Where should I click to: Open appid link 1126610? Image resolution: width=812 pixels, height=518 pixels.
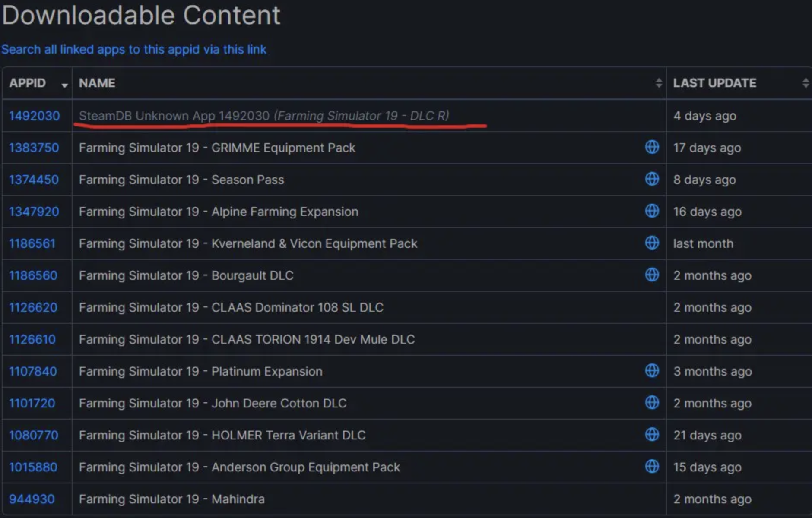(32, 339)
